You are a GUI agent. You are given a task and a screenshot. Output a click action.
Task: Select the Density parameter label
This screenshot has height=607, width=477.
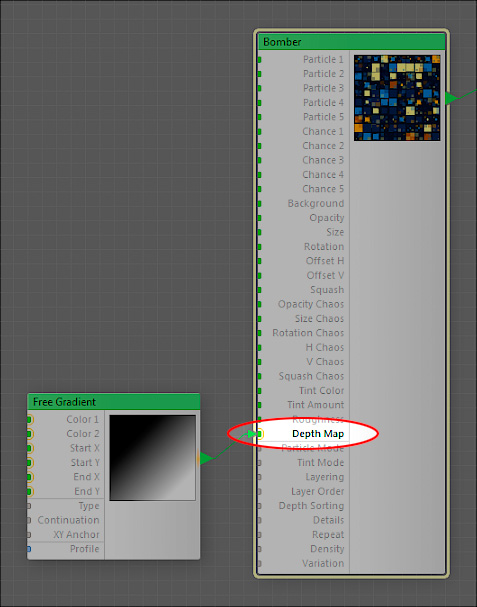point(327,549)
